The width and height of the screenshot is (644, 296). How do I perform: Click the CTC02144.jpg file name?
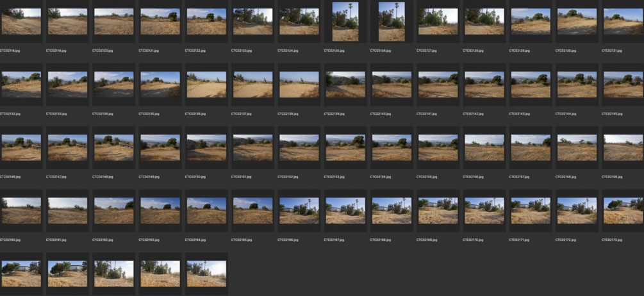point(566,113)
